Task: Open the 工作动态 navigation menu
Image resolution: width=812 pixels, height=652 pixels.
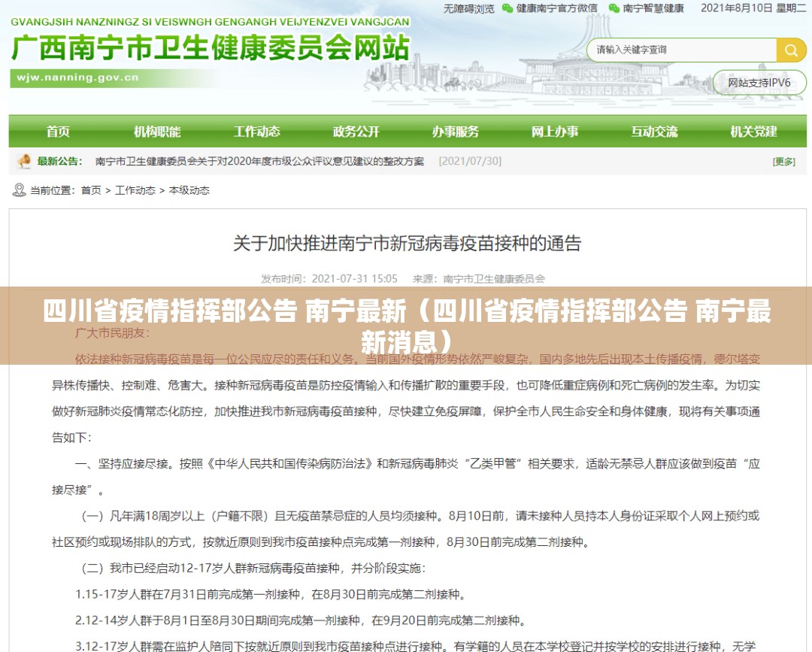Action: click(257, 132)
